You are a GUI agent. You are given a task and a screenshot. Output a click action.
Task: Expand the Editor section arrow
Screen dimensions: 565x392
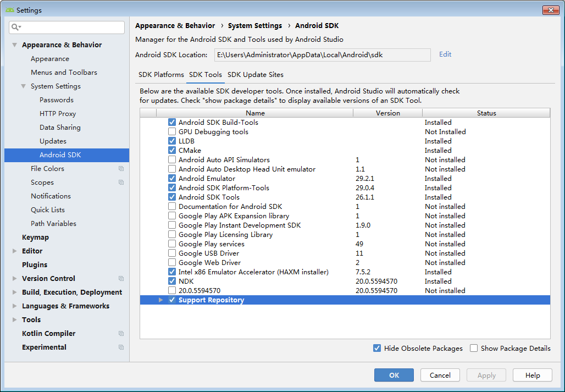click(x=14, y=251)
